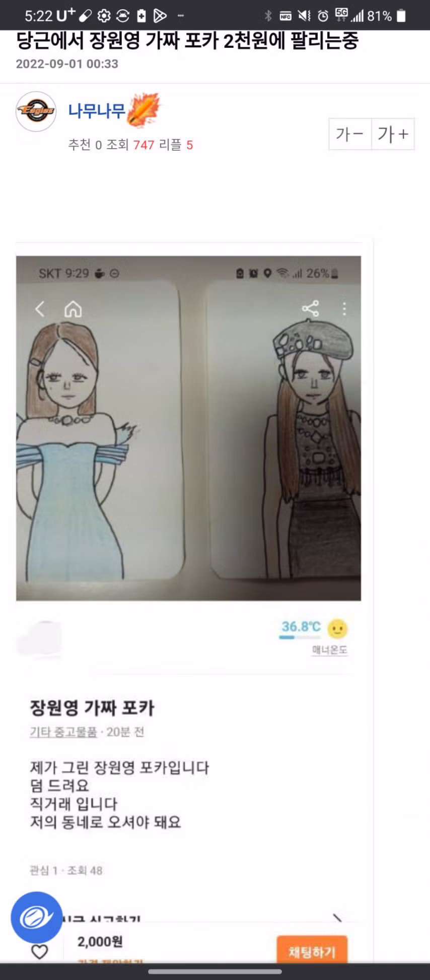Tap the flame badge next to 나무나무
Image resolution: width=430 pixels, height=980 pixels.
click(144, 108)
